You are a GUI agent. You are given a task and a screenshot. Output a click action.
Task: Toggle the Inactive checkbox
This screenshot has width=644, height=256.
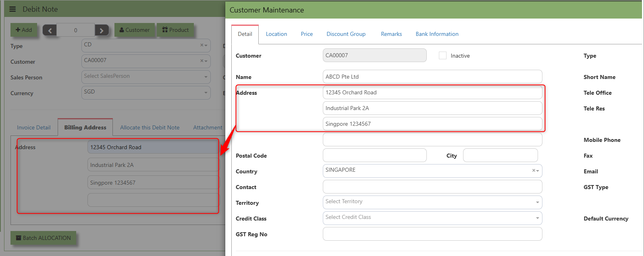[x=442, y=56]
